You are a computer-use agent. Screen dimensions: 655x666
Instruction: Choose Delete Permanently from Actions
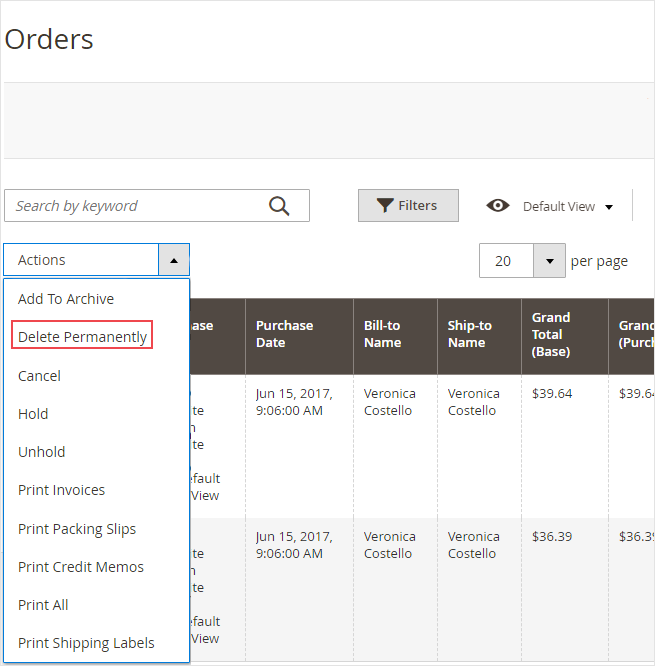tap(83, 337)
